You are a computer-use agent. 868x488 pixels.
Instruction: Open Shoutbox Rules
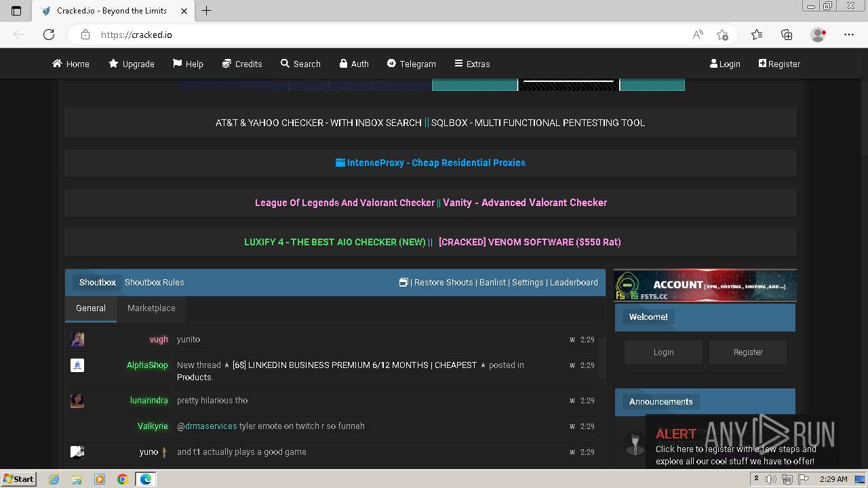click(154, 282)
